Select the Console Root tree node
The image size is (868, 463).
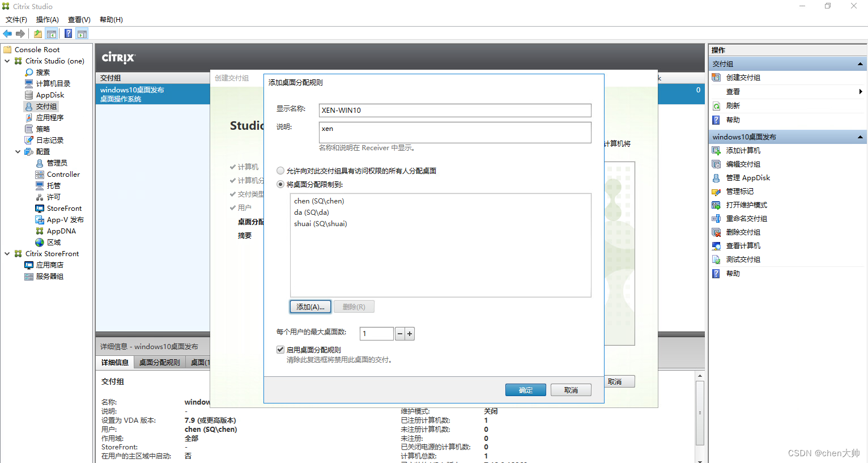point(37,49)
